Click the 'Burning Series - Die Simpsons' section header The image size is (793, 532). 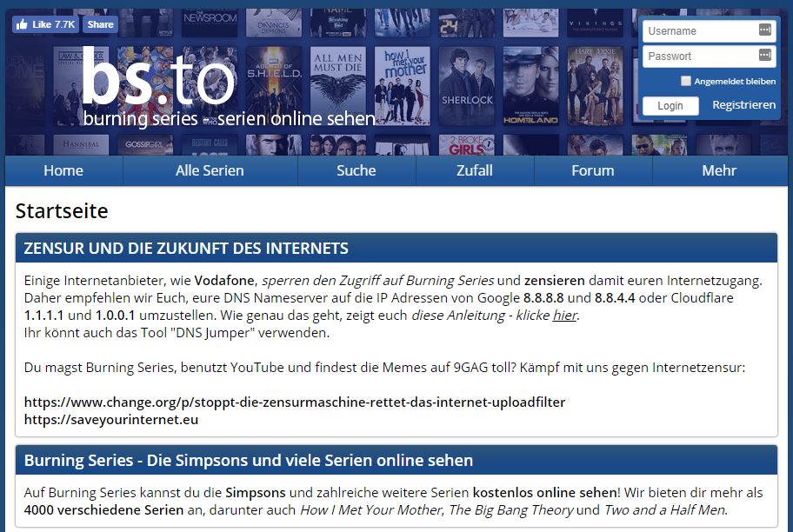[x=396, y=460]
